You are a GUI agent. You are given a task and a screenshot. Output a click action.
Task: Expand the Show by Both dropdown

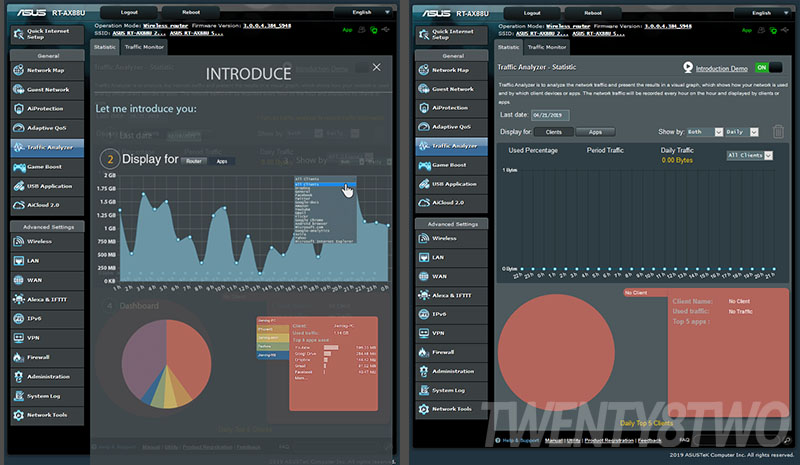(x=705, y=132)
